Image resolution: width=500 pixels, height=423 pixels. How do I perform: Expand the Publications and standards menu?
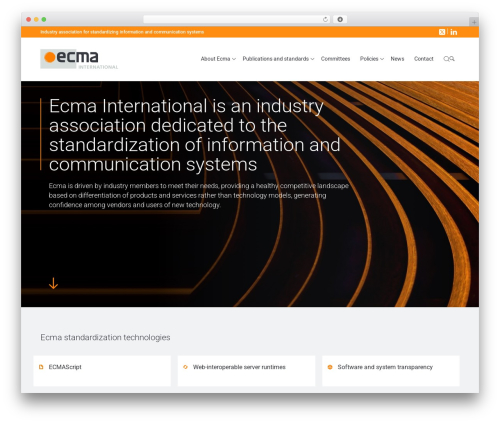point(278,59)
